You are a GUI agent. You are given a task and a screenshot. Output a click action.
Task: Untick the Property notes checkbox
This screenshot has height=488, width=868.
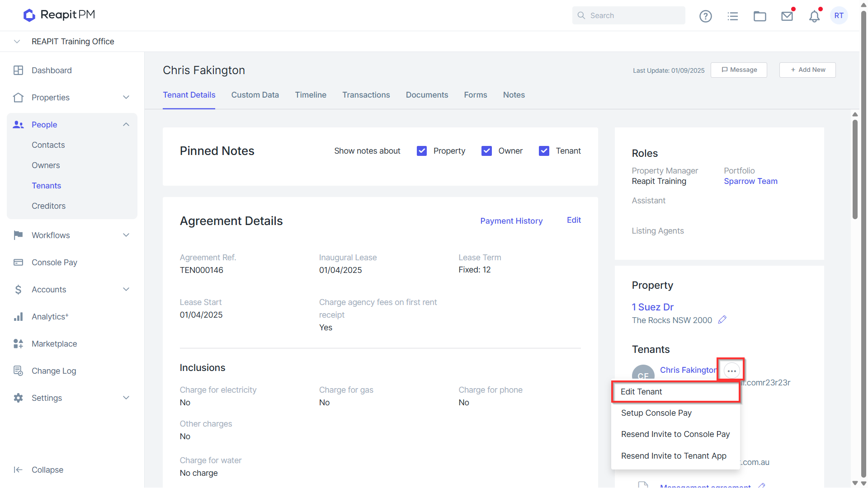tap(421, 151)
